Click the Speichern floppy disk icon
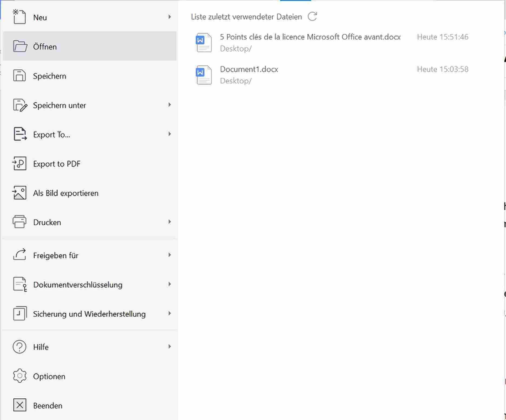506x420 pixels. 19,76
